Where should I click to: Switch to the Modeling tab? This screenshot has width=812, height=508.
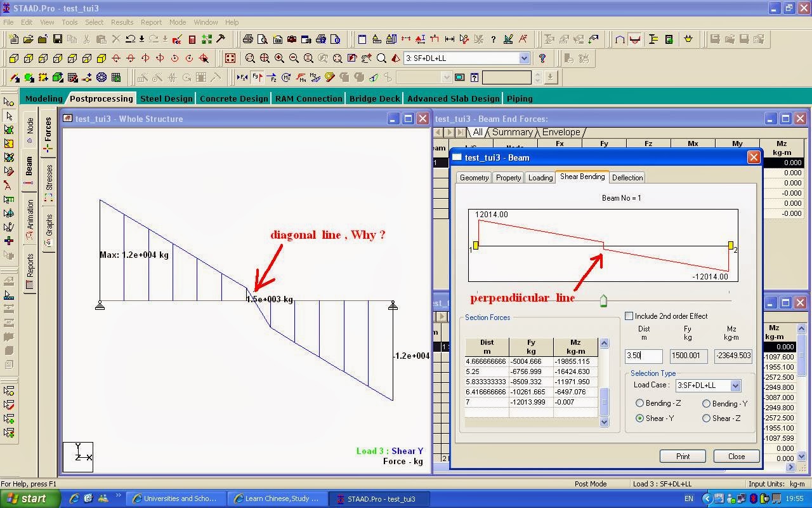coord(43,98)
